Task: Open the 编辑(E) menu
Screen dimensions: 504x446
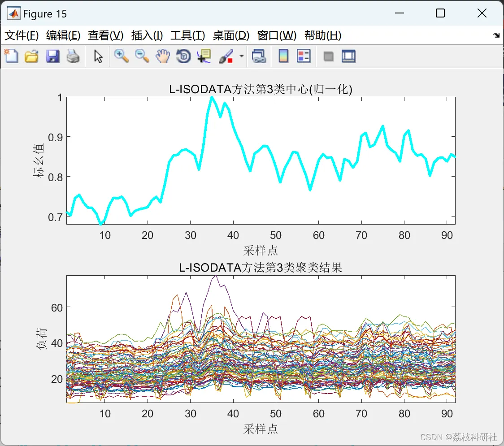Action: pyautogui.click(x=63, y=35)
